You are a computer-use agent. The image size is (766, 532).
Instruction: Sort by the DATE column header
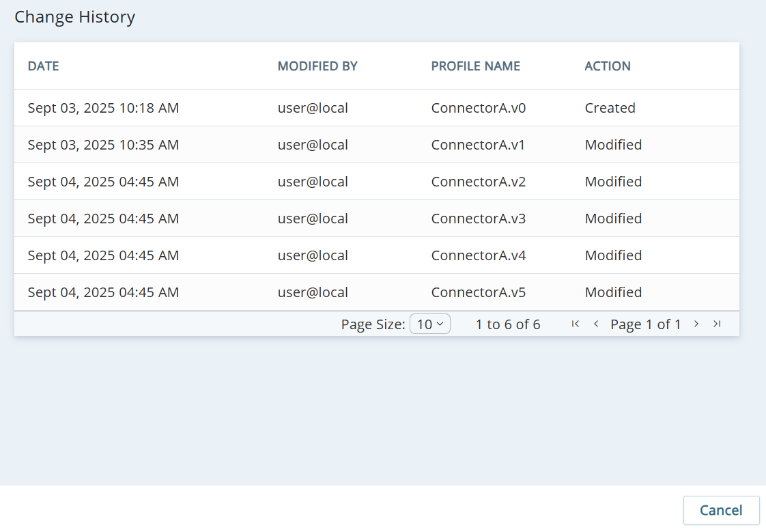pos(43,66)
